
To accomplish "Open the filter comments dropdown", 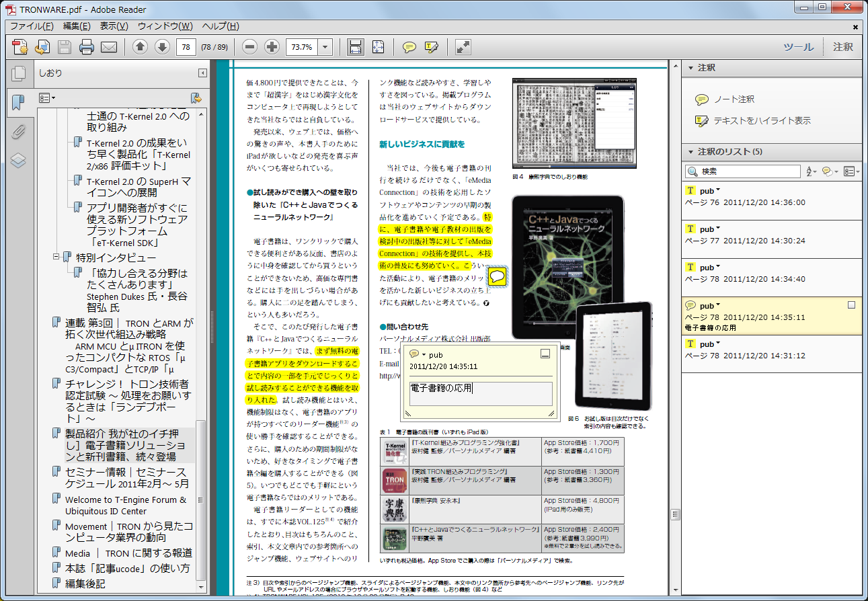I will tap(830, 171).
